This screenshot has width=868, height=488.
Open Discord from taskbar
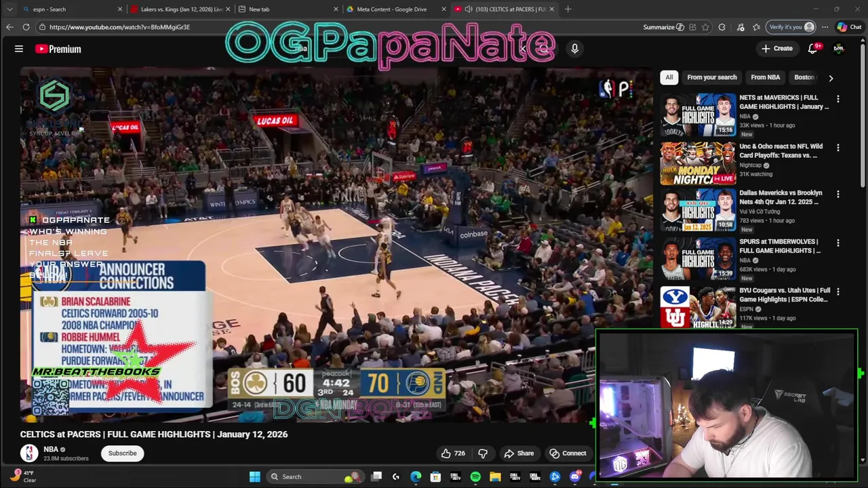pyautogui.click(x=575, y=476)
